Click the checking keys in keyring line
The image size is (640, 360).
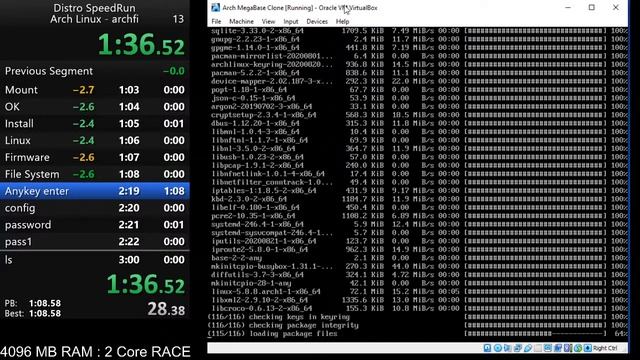(x=279, y=317)
